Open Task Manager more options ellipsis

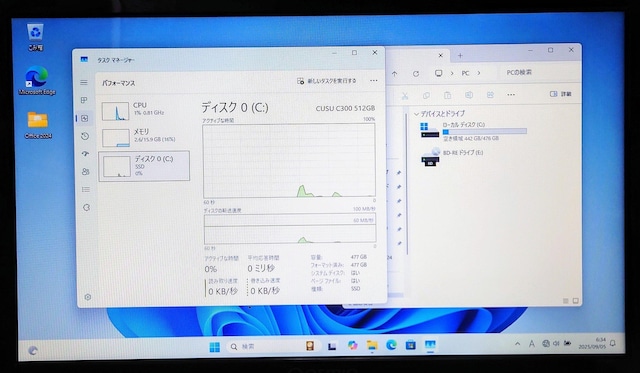coord(373,81)
